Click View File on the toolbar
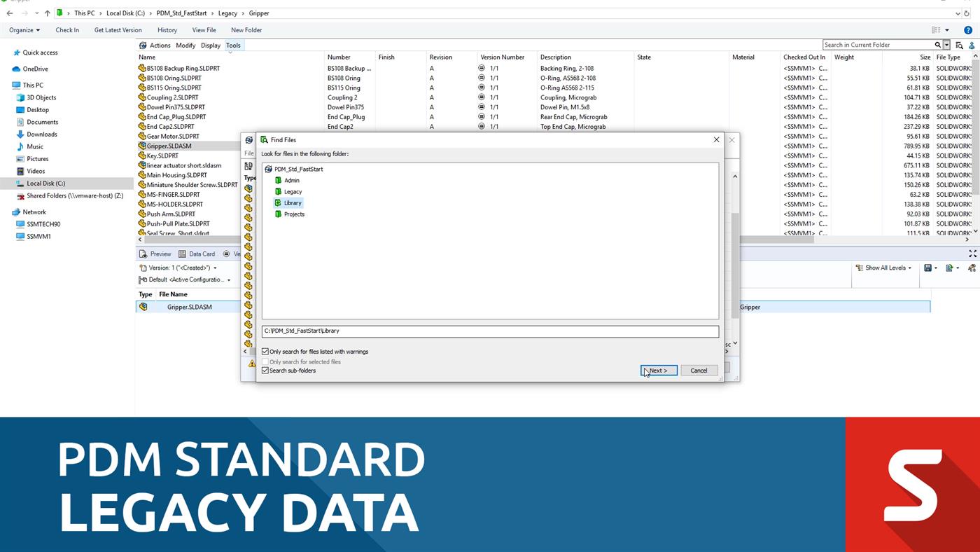The image size is (980, 552). point(204,30)
